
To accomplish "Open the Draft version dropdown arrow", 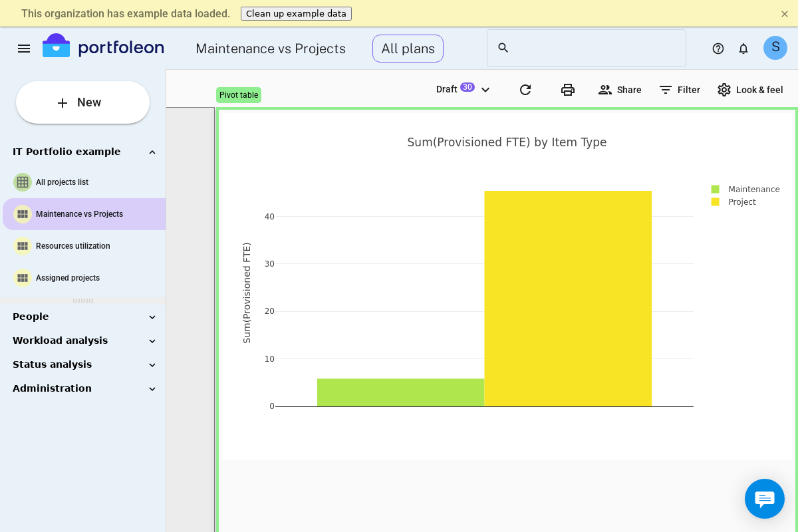I will 485,90.
